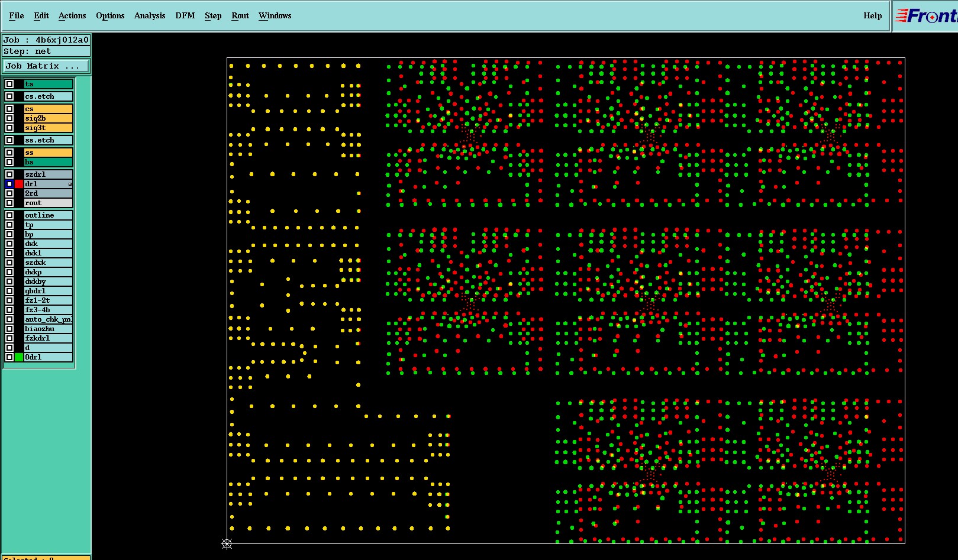Enable the cs layer checkbox
The height and width of the screenshot is (560, 958).
click(9, 109)
